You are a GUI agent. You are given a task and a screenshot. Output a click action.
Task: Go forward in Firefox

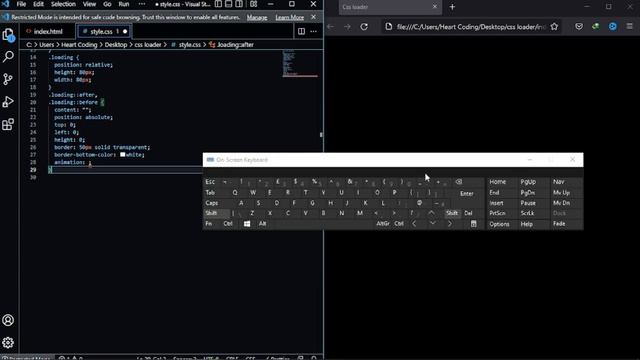coord(347,27)
